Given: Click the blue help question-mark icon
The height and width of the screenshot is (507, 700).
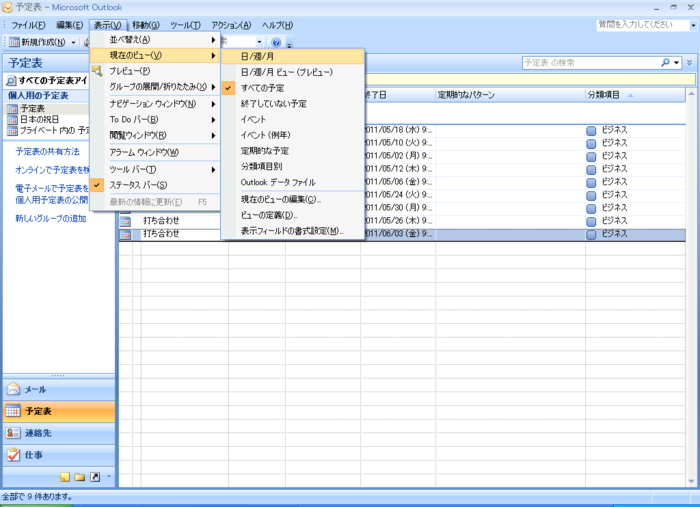Looking at the screenshot, I should pyautogui.click(x=276, y=42).
